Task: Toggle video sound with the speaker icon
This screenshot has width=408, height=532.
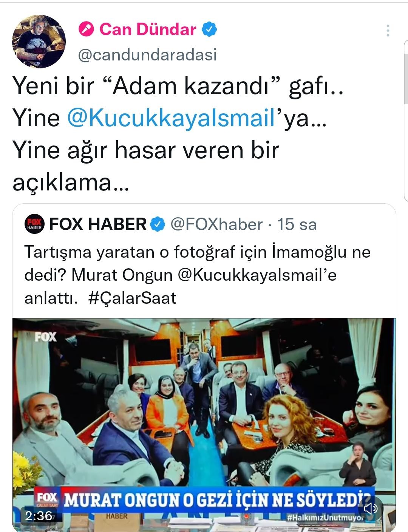Action: pos(370,508)
